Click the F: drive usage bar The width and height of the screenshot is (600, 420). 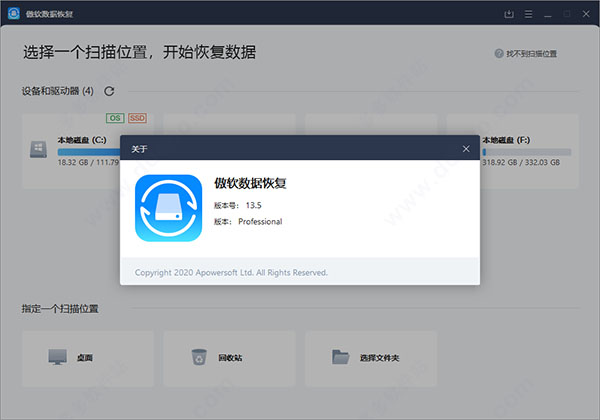[527, 152]
